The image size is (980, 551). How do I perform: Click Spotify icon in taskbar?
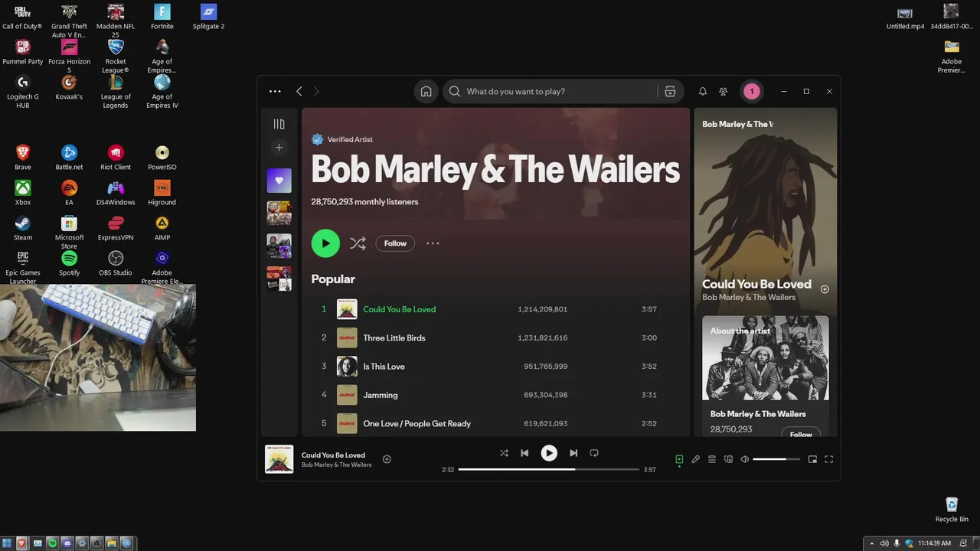(x=52, y=543)
